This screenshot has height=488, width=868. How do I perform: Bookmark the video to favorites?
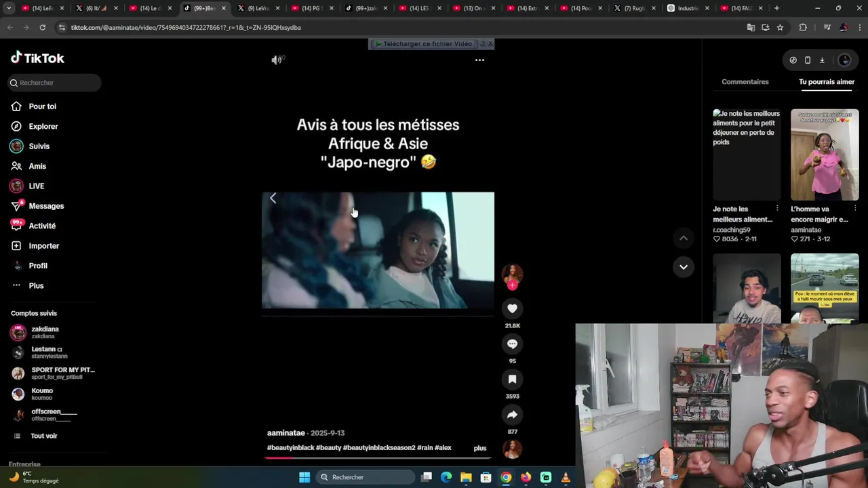[x=512, y=379]
